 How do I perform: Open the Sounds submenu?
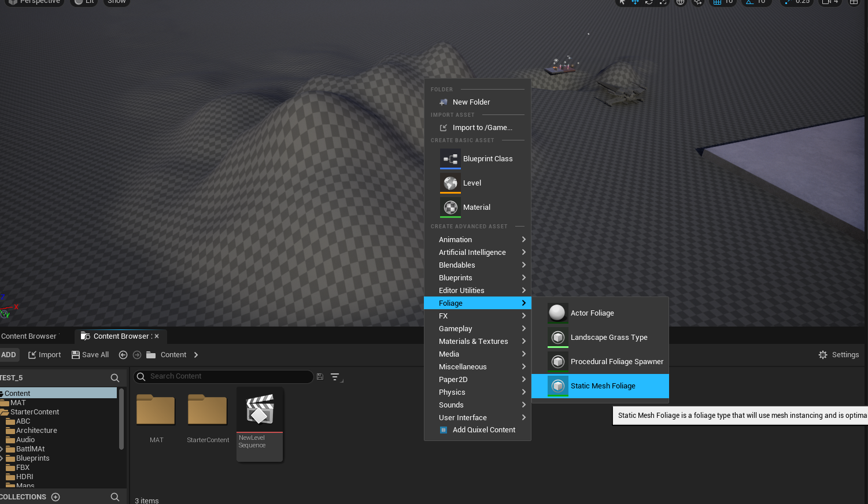tap(477, 405)
